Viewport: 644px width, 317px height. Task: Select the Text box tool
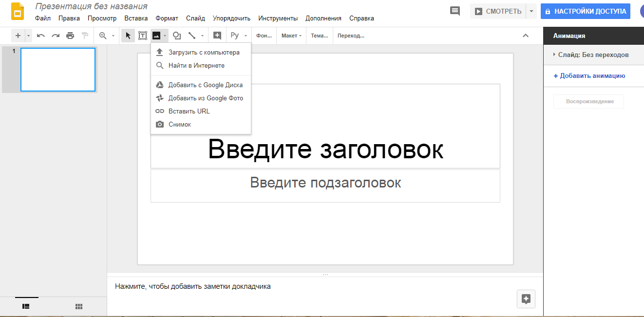pos(143,35)
